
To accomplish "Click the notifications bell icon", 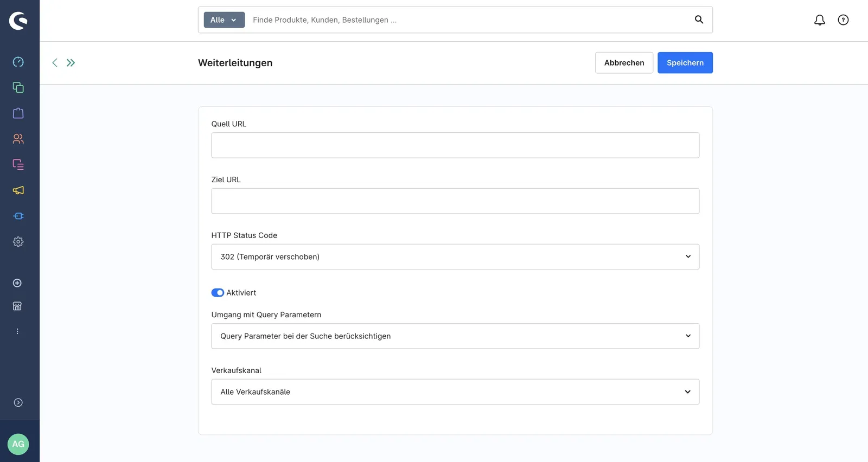I will coord(820,20).
